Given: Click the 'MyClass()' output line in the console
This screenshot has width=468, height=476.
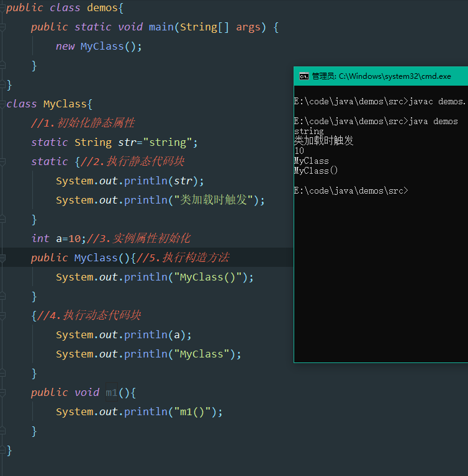Looking at the screenshot, I should pos(316,171).
